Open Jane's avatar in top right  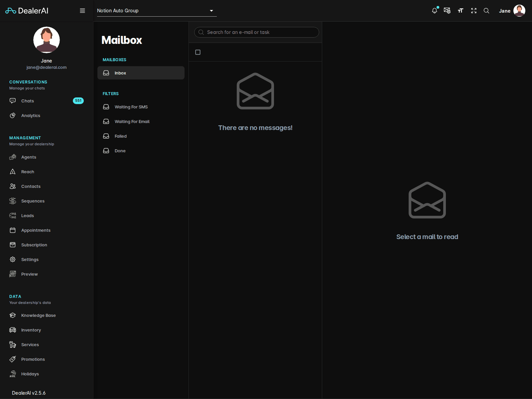(x=519, y=11)
